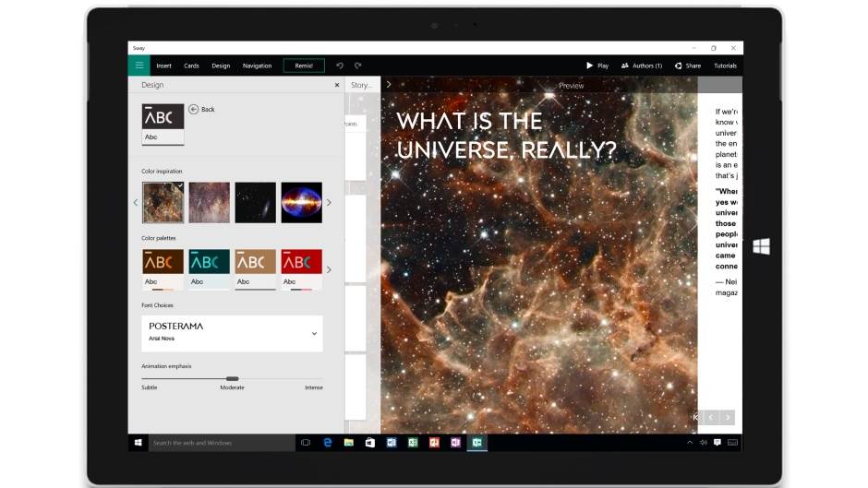Image resolution: width=868 pixels, height=488 pixels.
Task: Open File Explorer from the taskbar
Action: click(x=349, y=443)
